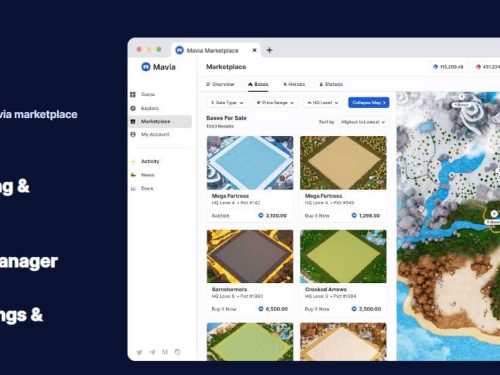The width and height of the screenshot is (500, 375).
Task: Select the labeled map marker in the snowy region
Action: pyautogui.click(x=461, y=101)
